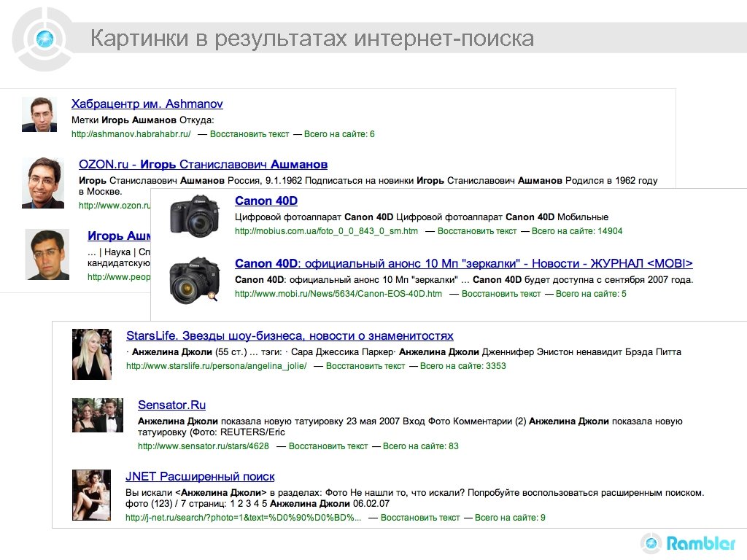Screen dimensions: 747x560
Task: Click the magnifier icon on second Canon thumbnail
Action: tap(212, 296)
